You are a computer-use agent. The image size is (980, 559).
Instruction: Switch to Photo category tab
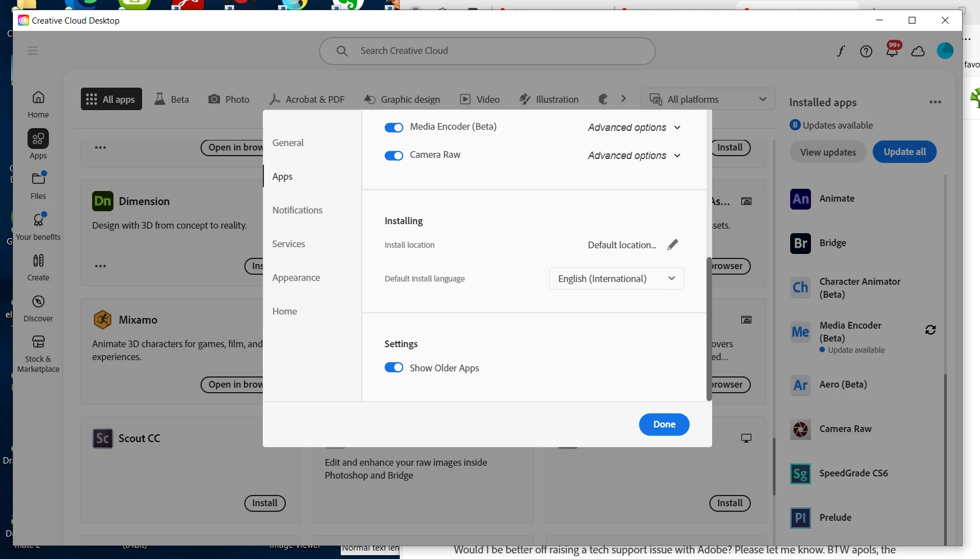click(229, 99)
